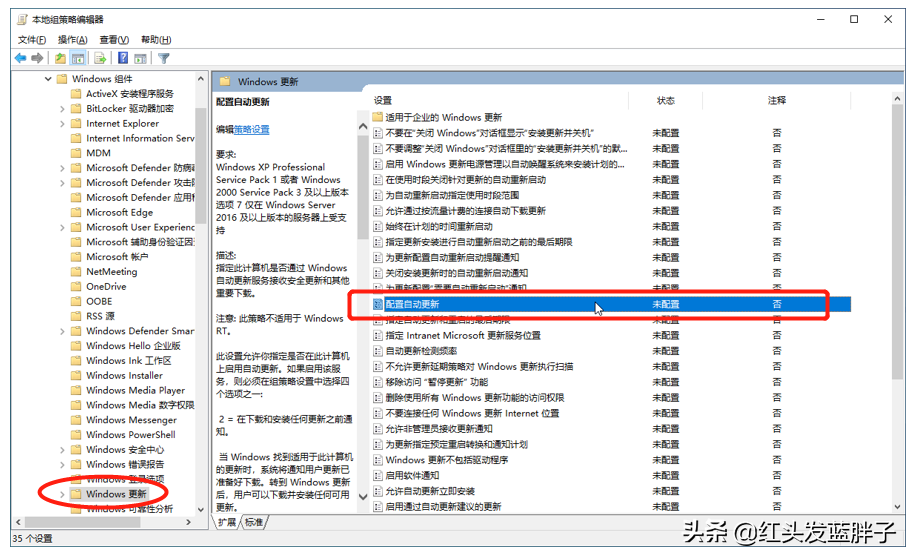Open the 策略设置 link
Screen dimensions: 912x560
click(x=251, y=130)
